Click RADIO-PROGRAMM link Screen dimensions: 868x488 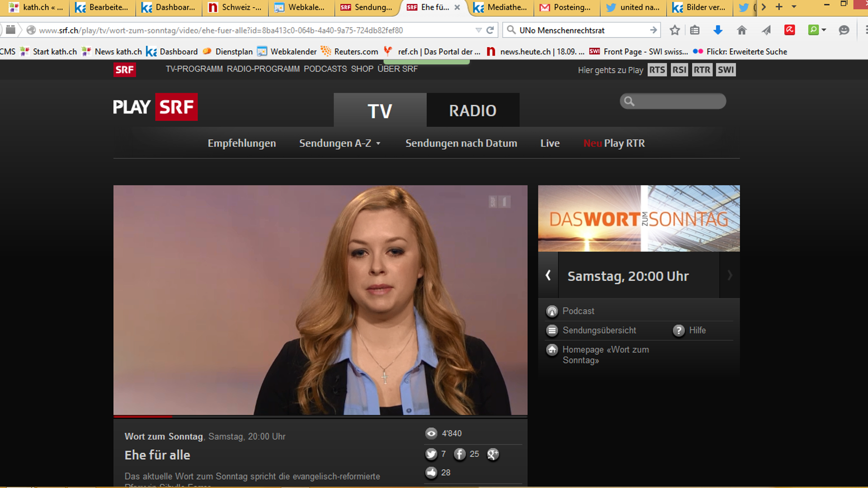(263, 69)
